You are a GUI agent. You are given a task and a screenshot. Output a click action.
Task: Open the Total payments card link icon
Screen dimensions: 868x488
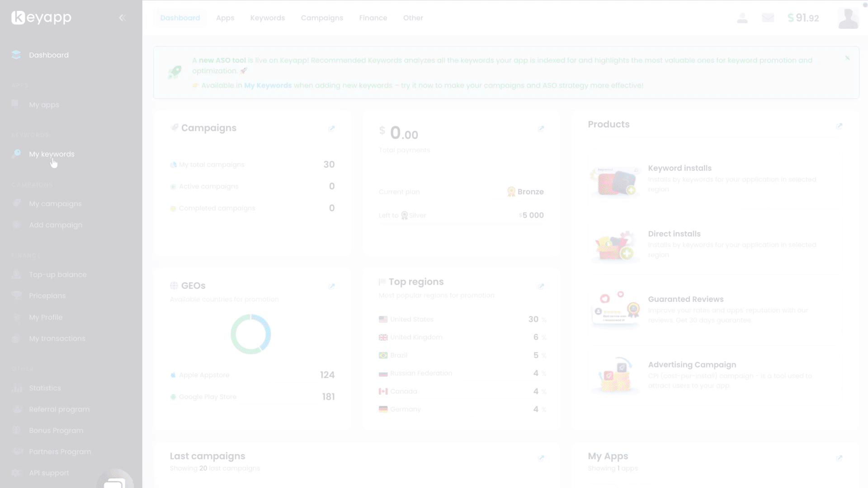coord(541,129)
